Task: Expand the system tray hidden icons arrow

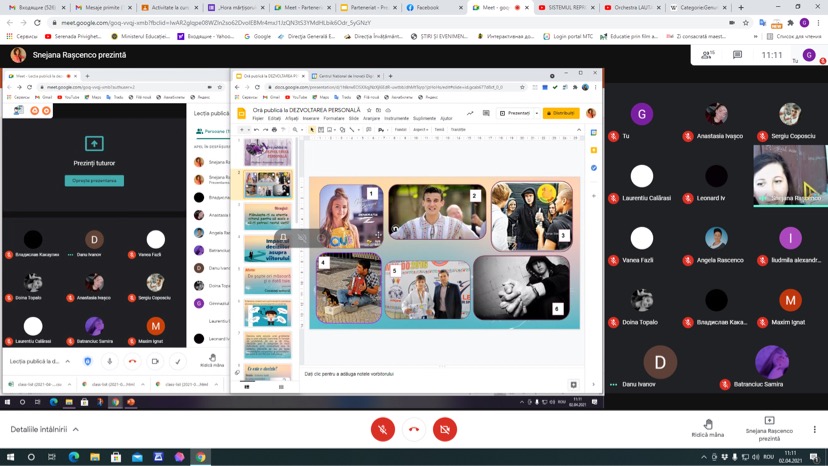Action: [703, 457]
